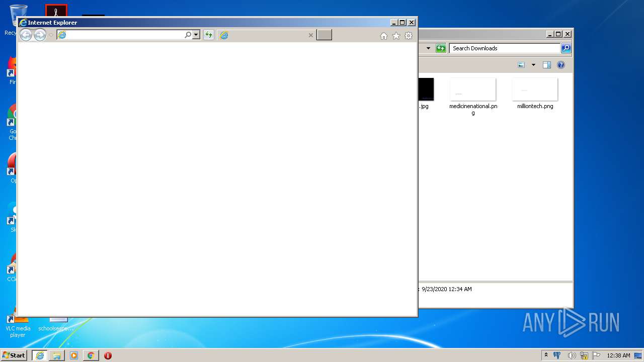Open the volume speaker tray icon
This screenshot has width=644, height=362.
[x=572, y=355]
